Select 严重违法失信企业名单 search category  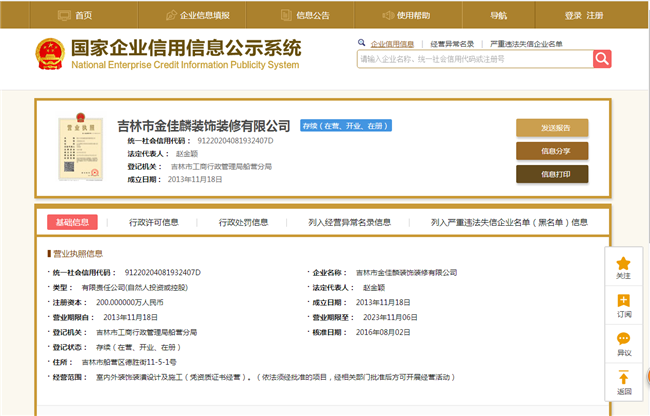click(526, 44)
